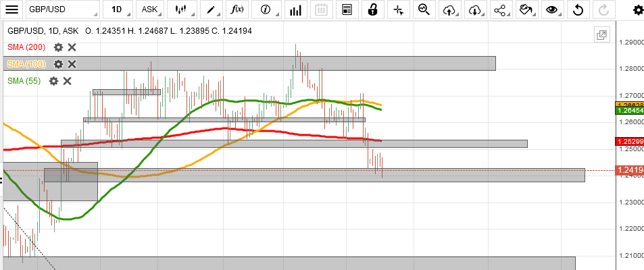Screen dimensions: 644x270
Task: Open the f(x) indicators menu
Action: tap(237, 9)
